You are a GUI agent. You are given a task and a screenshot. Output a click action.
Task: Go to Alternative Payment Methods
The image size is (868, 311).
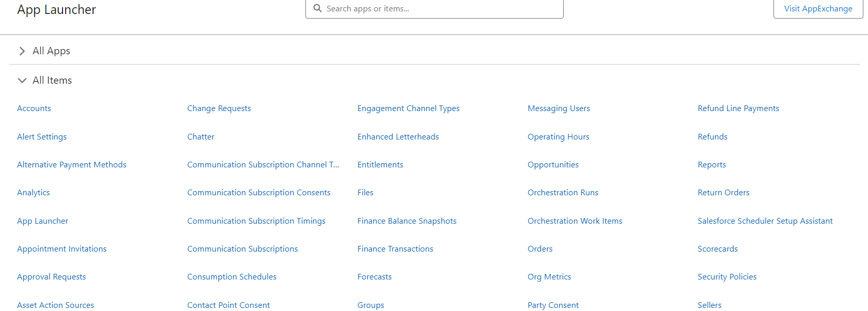72,165
